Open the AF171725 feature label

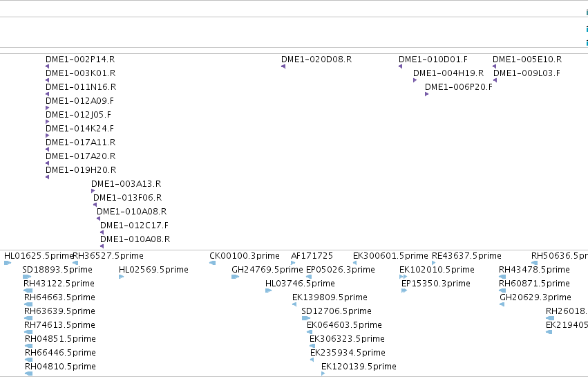pos(312,256)
